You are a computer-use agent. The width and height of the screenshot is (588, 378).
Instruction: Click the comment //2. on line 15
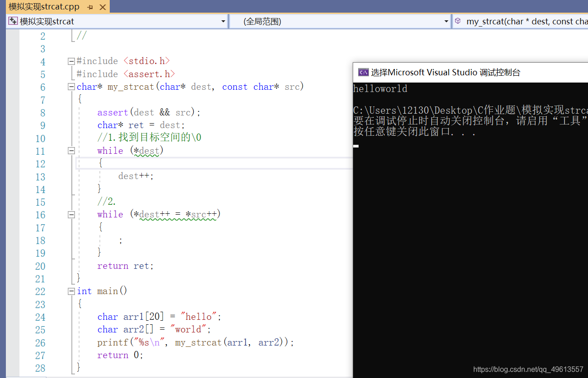click(107, 202)
